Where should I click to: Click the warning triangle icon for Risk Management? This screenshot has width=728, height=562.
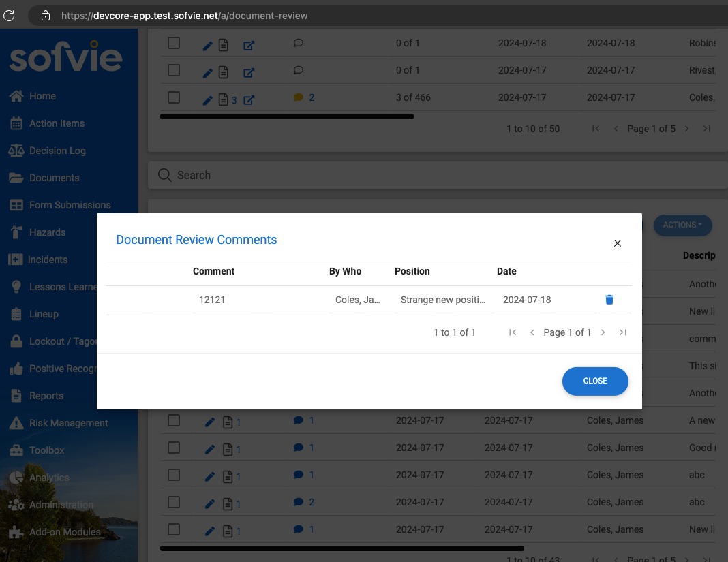click(x=16, y=423)
